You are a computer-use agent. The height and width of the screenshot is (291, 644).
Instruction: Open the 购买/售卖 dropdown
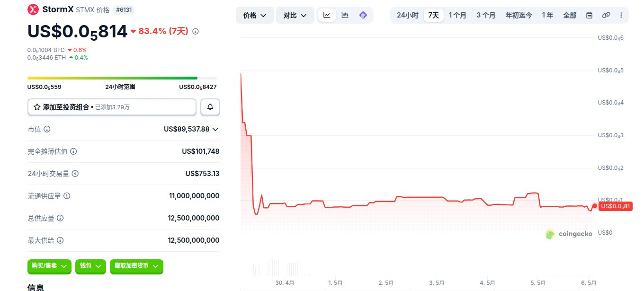pos(49,266)
